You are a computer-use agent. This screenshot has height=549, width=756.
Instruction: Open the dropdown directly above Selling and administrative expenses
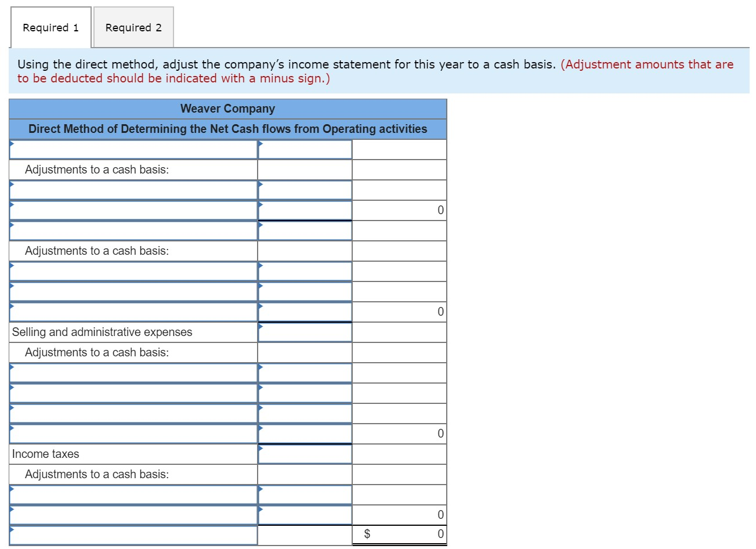click(133, 312)
